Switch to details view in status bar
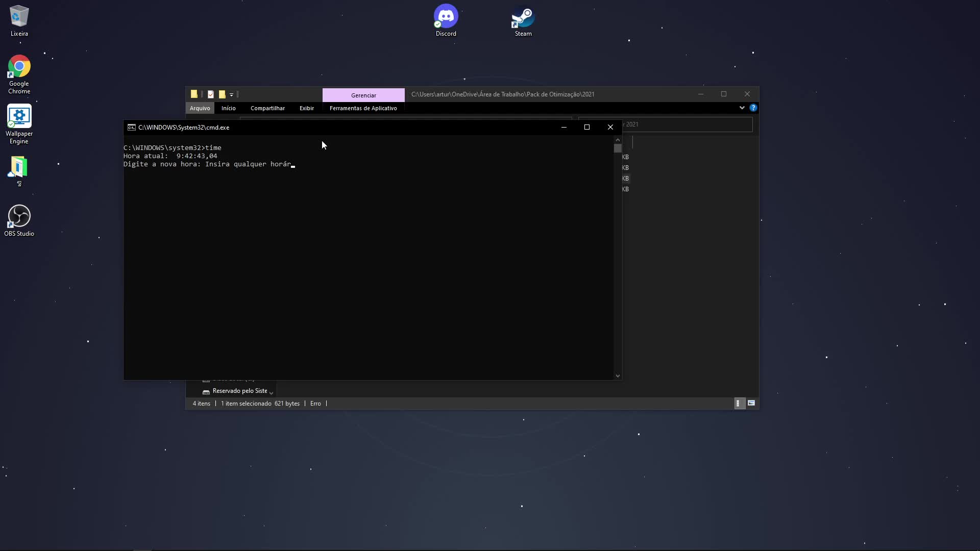Image resolution: width=980 pixels, height=551 pixels. pos(738,404)
